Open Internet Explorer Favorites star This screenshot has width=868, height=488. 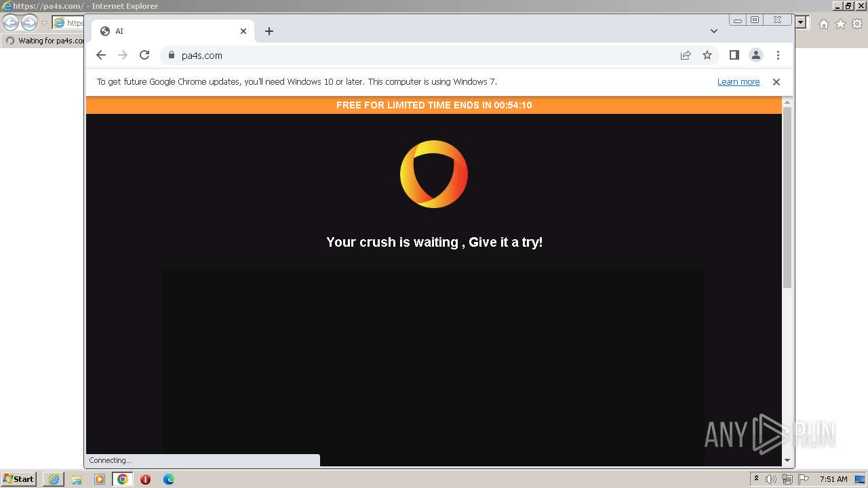pos(840,24)
